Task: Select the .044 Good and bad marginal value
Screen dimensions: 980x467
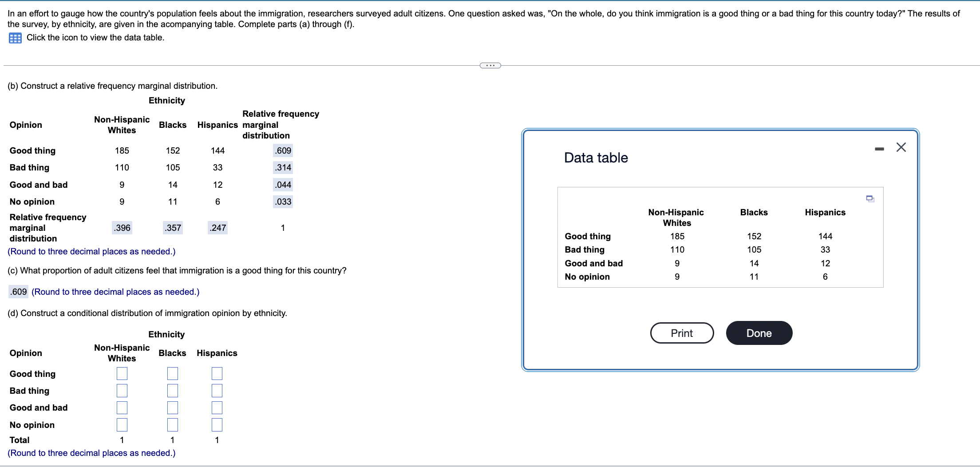Action: coord(282,184)
